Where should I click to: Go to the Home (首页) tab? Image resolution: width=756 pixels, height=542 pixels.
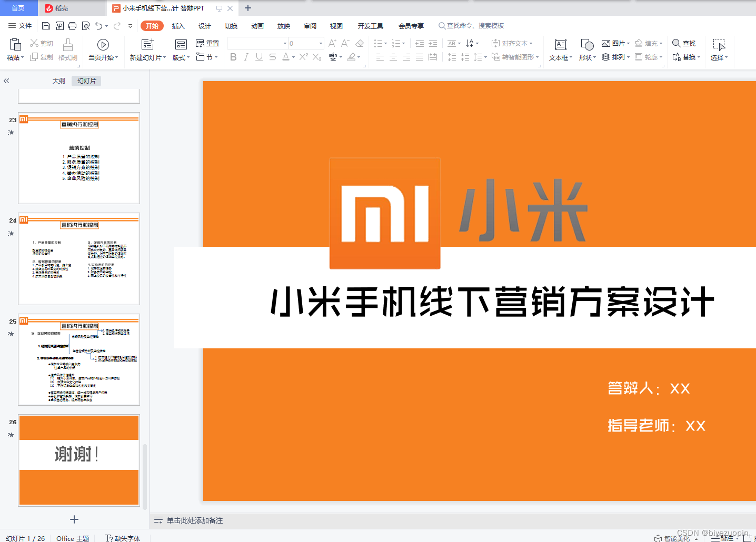(18, 8)
